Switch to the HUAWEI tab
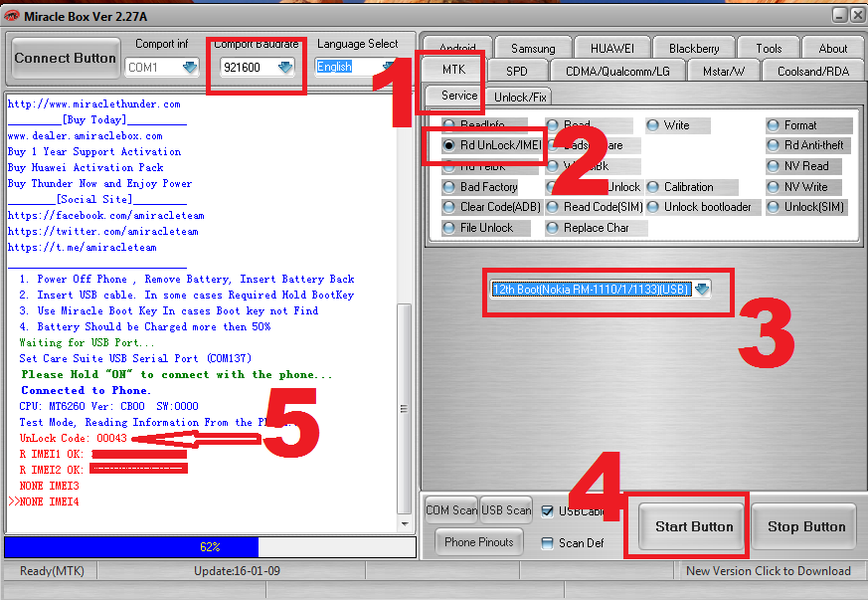The image size is (868, 600). click(x=611, y=48)
